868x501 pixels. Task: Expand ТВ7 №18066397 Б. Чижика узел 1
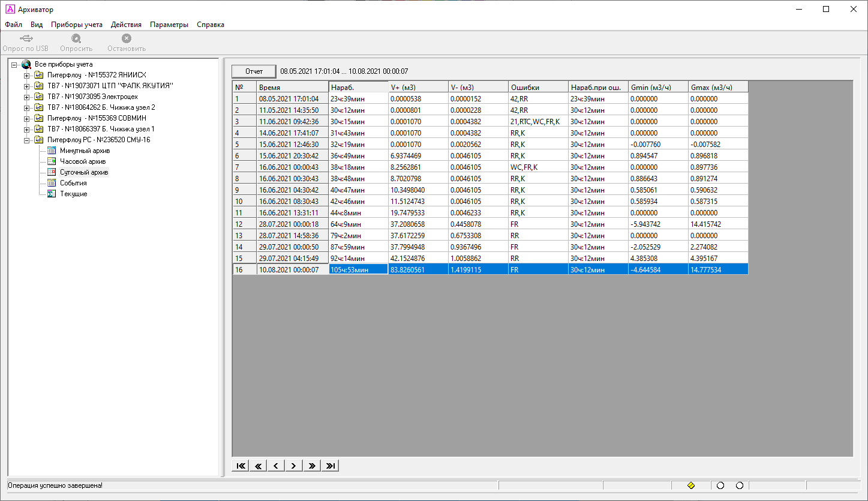coord(26,130)
